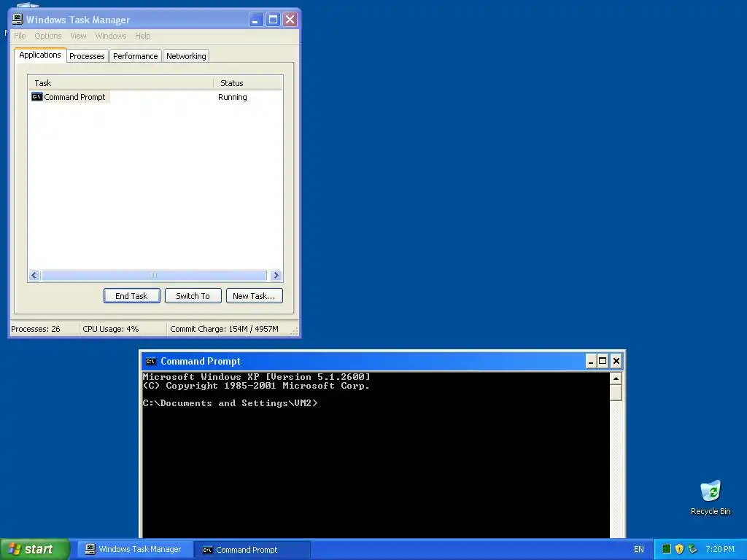The image size is (747, 560).
Task: Click the Processes: 26 status bar entry
Action: (x=36, y=329)
